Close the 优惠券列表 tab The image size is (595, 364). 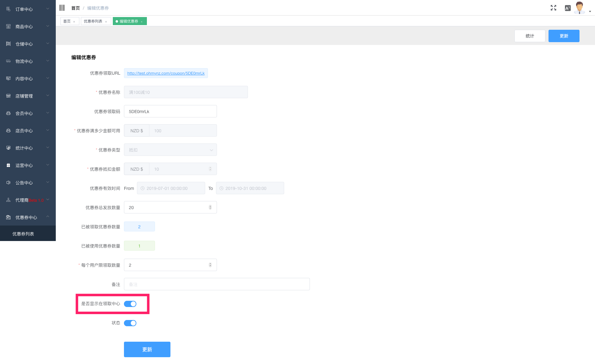(x=106, y=22)
